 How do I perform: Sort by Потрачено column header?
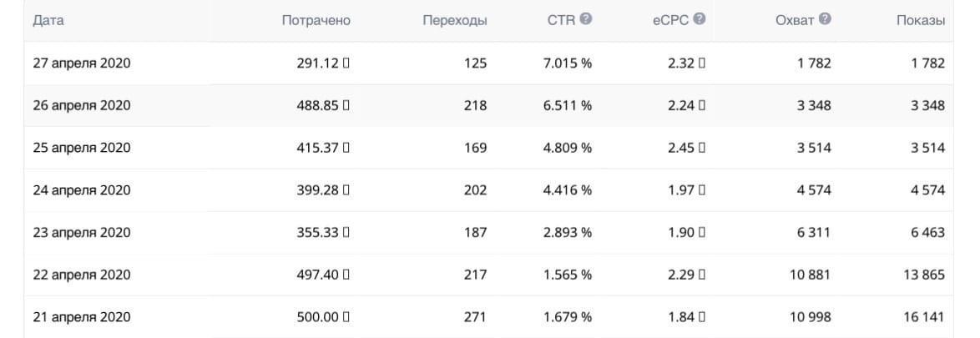316,20
